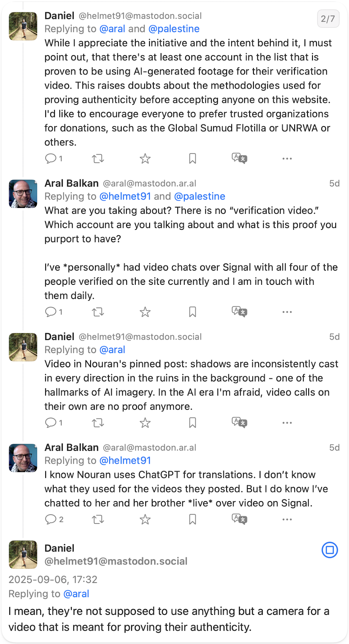Image resolution: width=349 pixels, height=644 pixels.
Task: Bookmark Aral's ChatGPT translations post
Action: pos(193,519)
